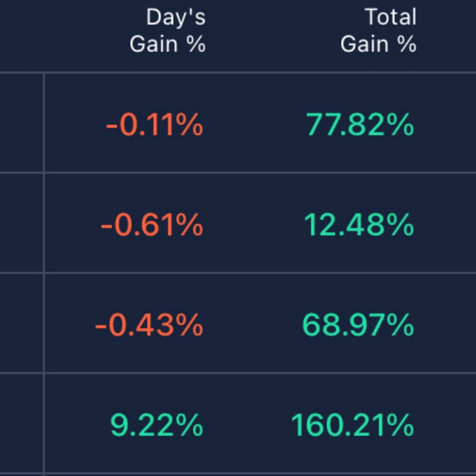
Task: Open the 77.82% total gain cell
Action: pyautogui.click(x=359, y=125)
